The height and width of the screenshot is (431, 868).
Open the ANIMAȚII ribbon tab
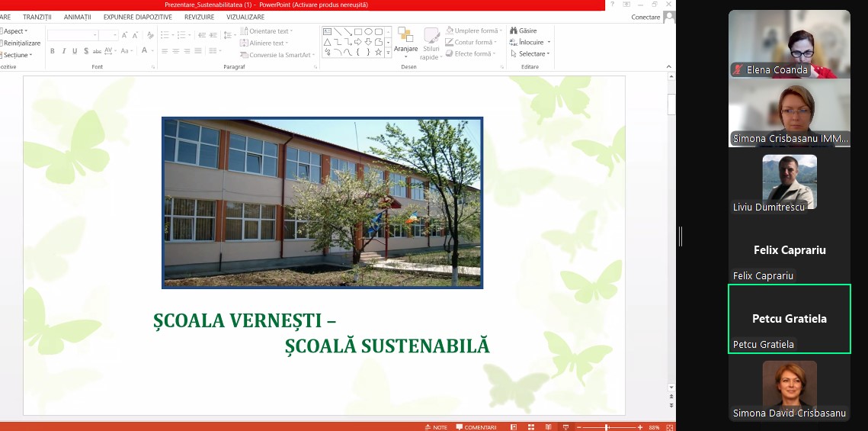click(77, 17)
